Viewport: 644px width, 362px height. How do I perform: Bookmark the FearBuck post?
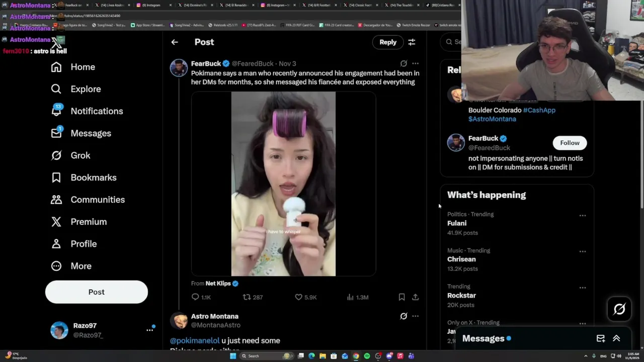401,297
